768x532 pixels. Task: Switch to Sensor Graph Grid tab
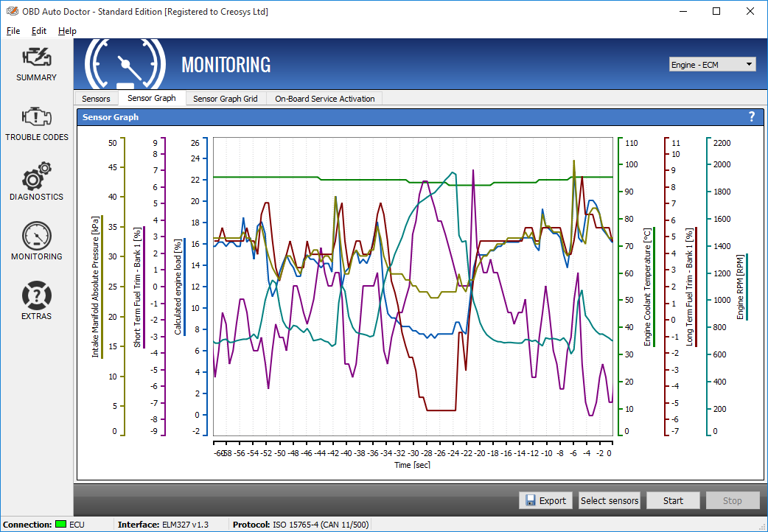point(226,99)
